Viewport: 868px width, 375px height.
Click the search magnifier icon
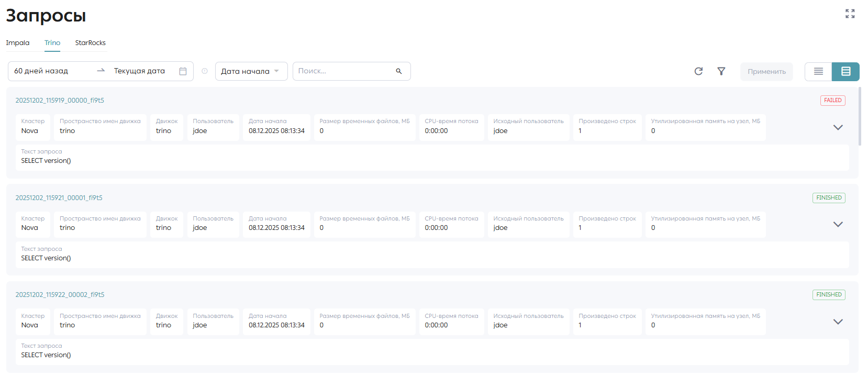399,71
